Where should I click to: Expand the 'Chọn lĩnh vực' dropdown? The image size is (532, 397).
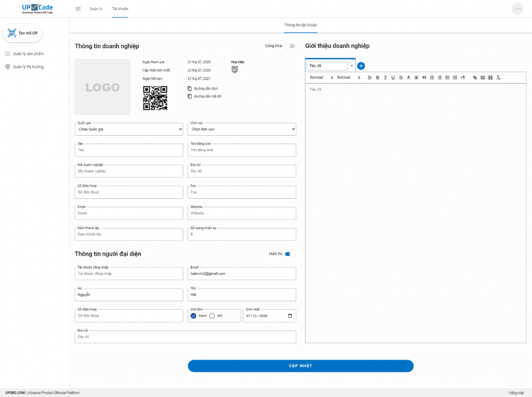click(x=242, y=129)
